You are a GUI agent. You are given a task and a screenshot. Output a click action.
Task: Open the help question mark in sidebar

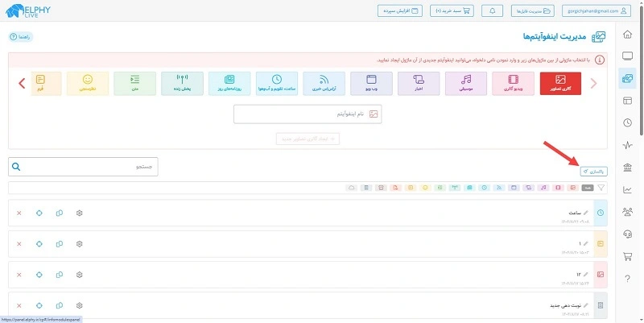(628, 279)
